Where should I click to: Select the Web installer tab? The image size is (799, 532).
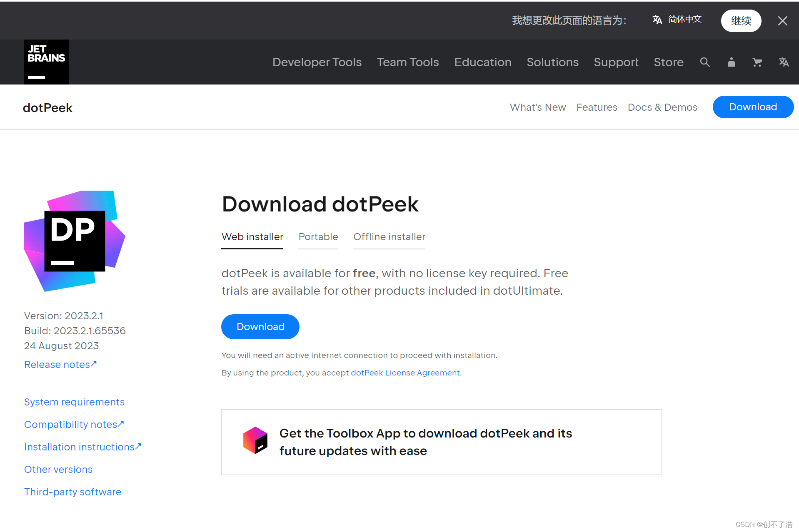click(x=252, y=237)
